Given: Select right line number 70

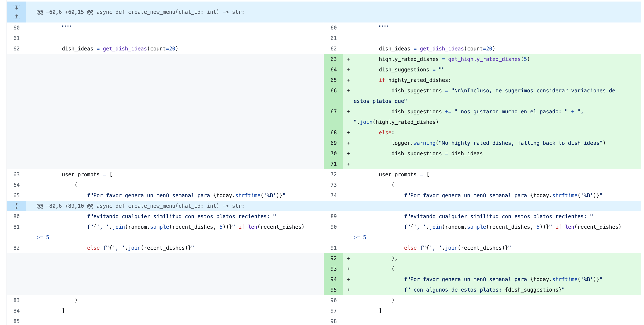Looking at the screenshot, I should [334, 154].
